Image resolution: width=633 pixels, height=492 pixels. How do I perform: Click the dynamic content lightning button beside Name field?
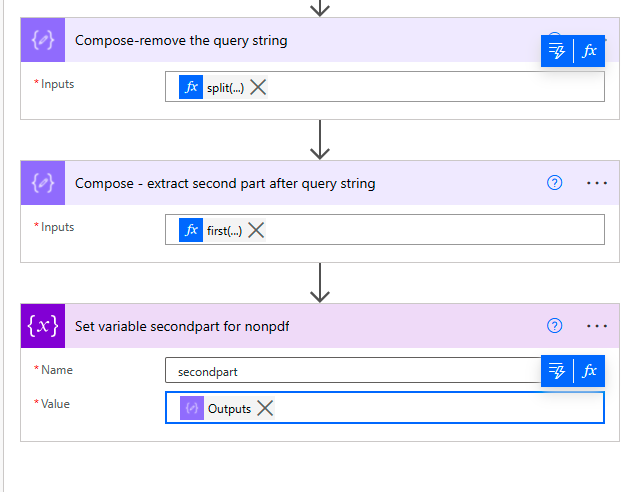coord(558,371)
